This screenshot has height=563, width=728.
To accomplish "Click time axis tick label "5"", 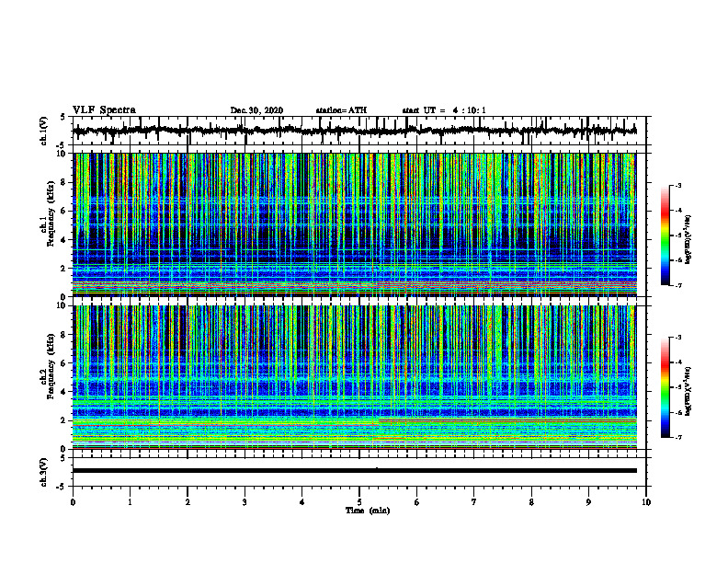I will pos(359,502).
